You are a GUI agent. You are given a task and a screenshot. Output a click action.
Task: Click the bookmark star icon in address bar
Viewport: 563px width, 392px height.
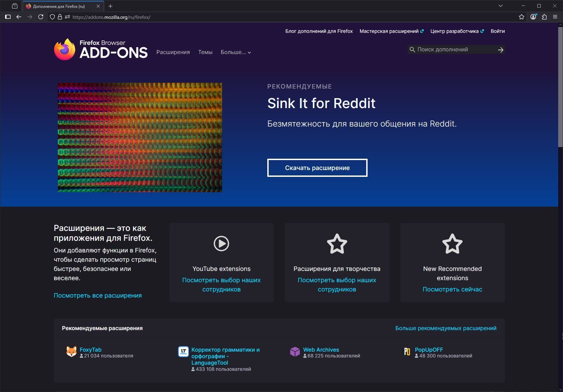click(521, 17)
